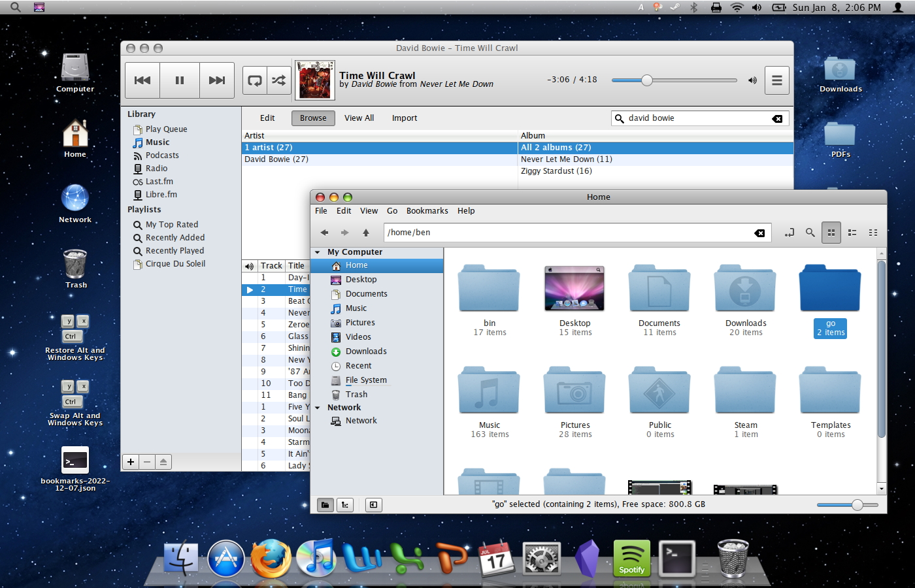The height and width of the screenshot is (588, 915).
Task: Open Recently Added playlist
Action: pyautogui.click(x=175, y=238)
